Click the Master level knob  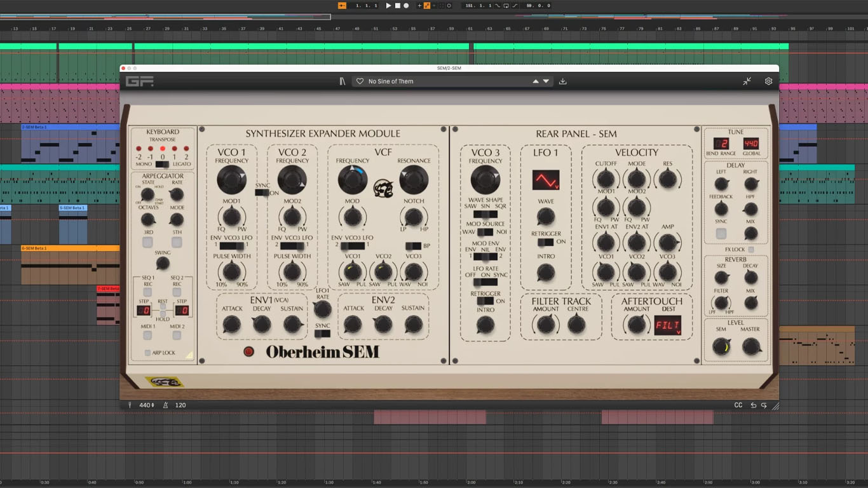751,346
